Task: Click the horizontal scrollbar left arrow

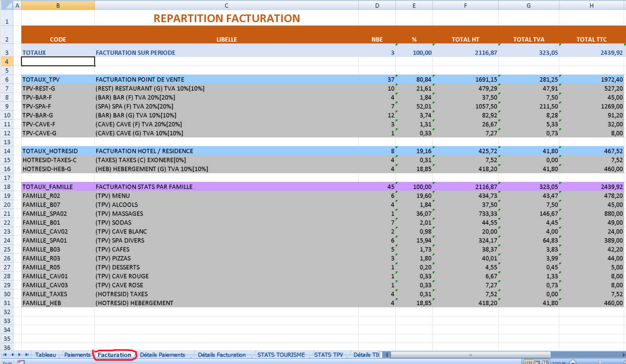Action: pos(387,355)
